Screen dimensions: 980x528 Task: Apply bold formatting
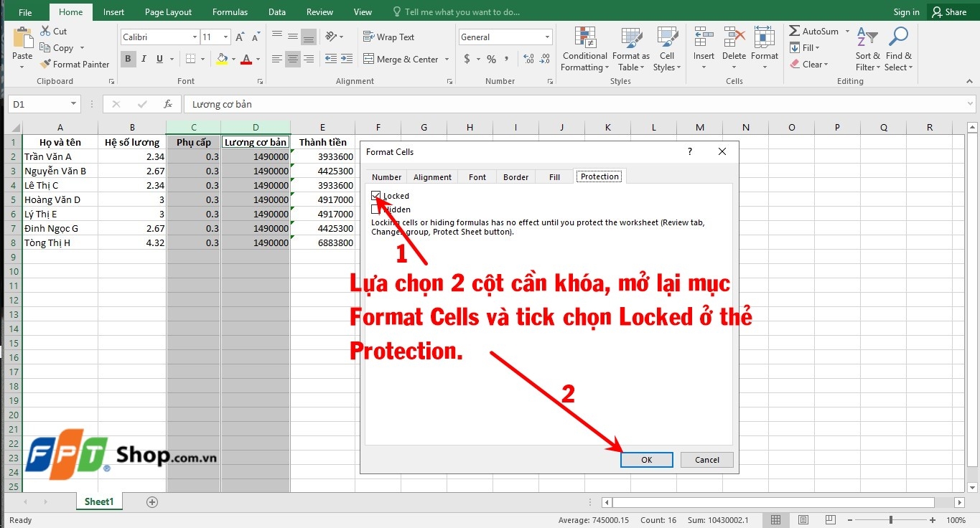(128, 59)
